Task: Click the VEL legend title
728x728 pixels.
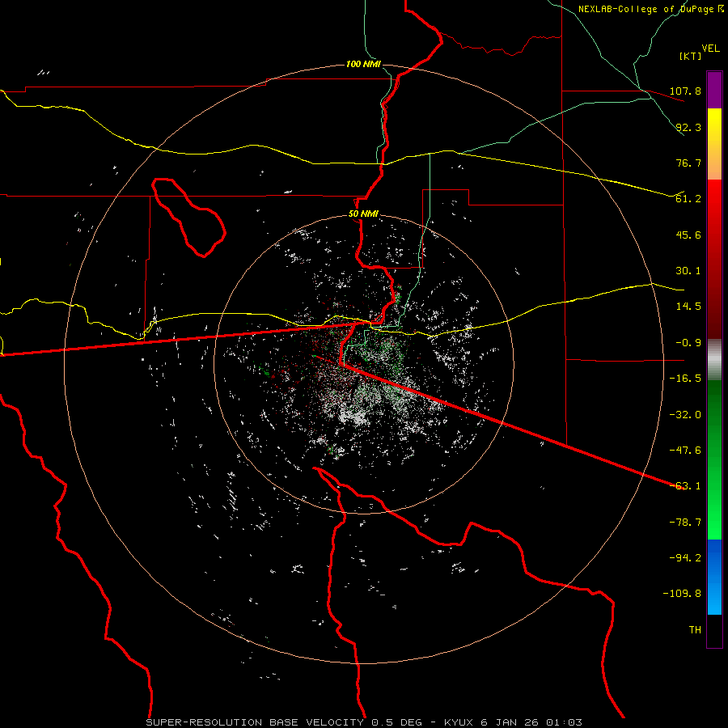Action: click(x=710, y=49)
